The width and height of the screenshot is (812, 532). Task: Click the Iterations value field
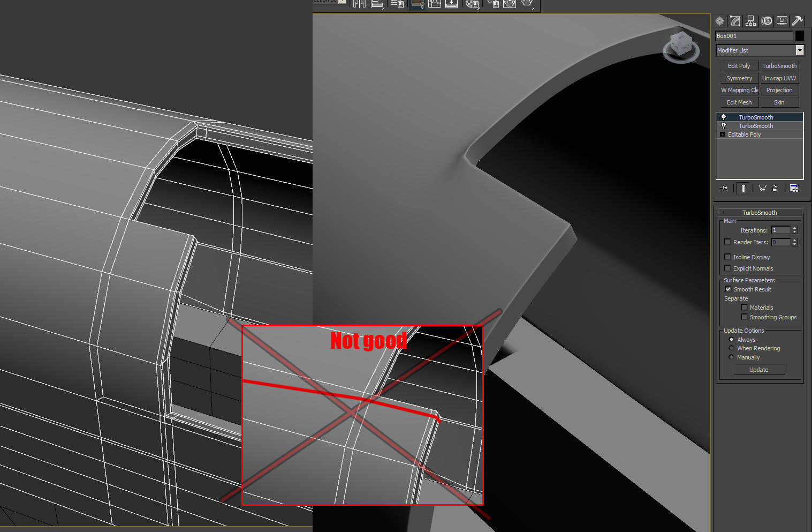click(x=781, y=230)
